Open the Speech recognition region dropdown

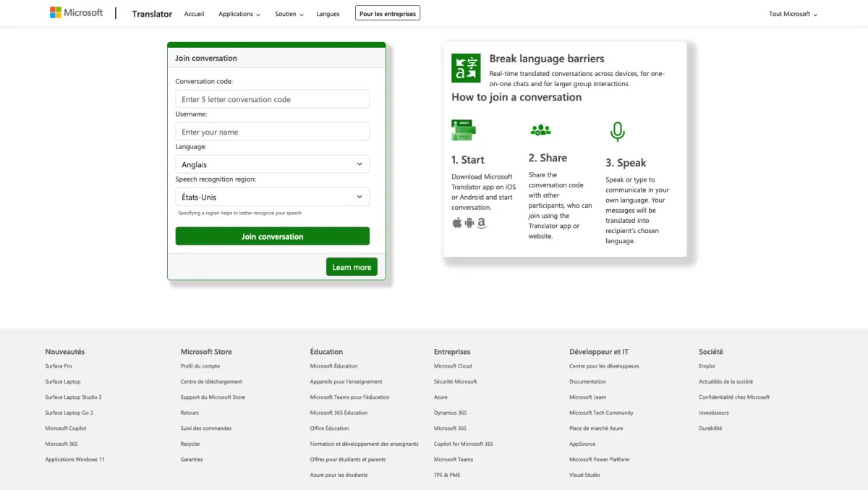(272, 197)
